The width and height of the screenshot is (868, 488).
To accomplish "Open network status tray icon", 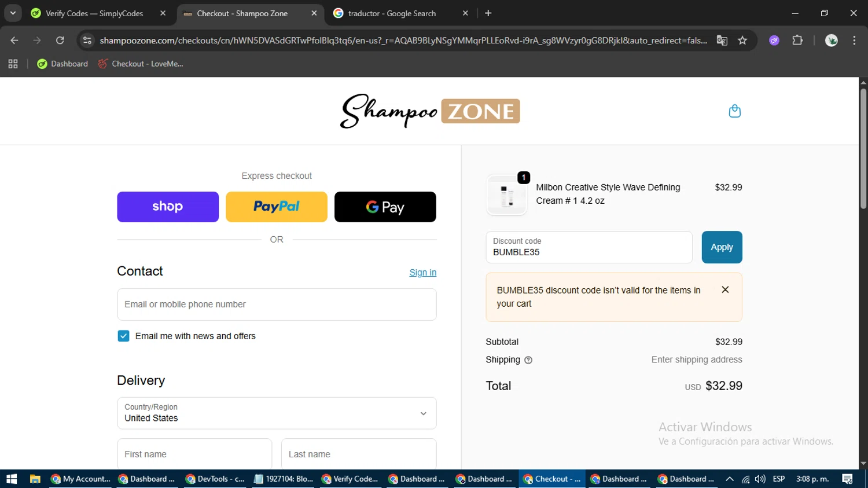I will tap(746, 479).
